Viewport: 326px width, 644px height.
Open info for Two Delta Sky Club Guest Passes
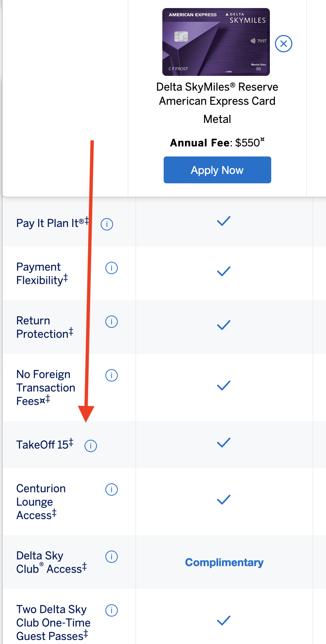[x=112, y=610]
